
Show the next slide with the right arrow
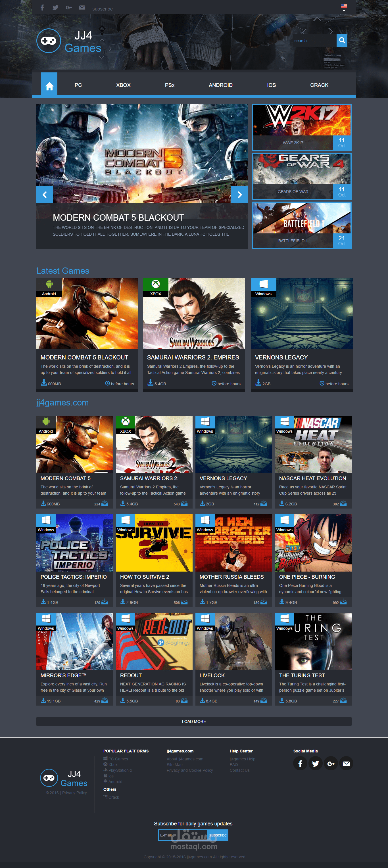coord(240,194)
